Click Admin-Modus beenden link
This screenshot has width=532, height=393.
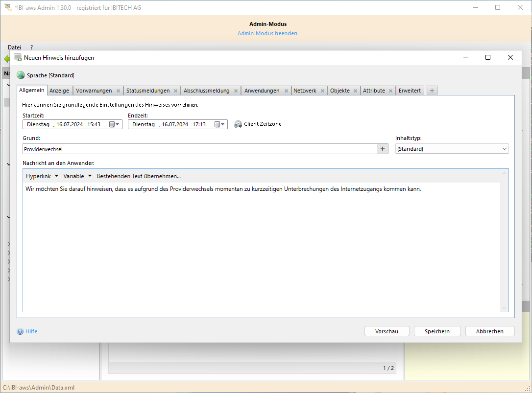[267, 33]
